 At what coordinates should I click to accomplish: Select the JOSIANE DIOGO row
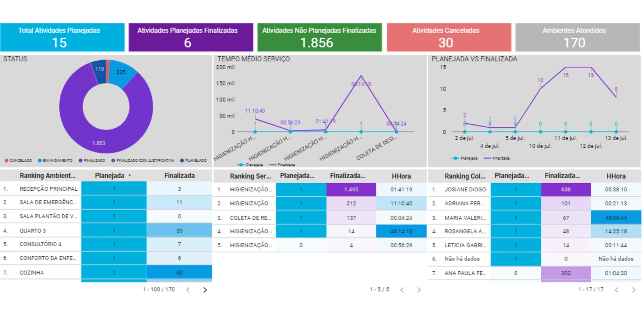465,190
